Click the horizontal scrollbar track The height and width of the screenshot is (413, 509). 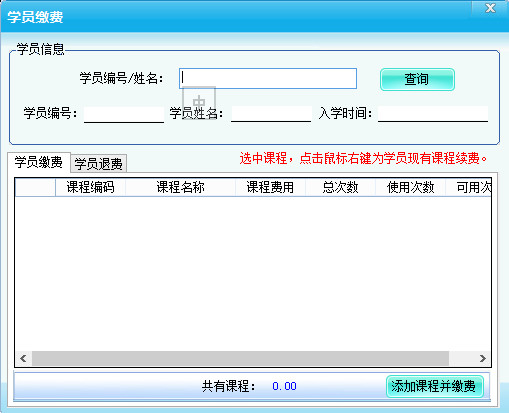[240, 358]
